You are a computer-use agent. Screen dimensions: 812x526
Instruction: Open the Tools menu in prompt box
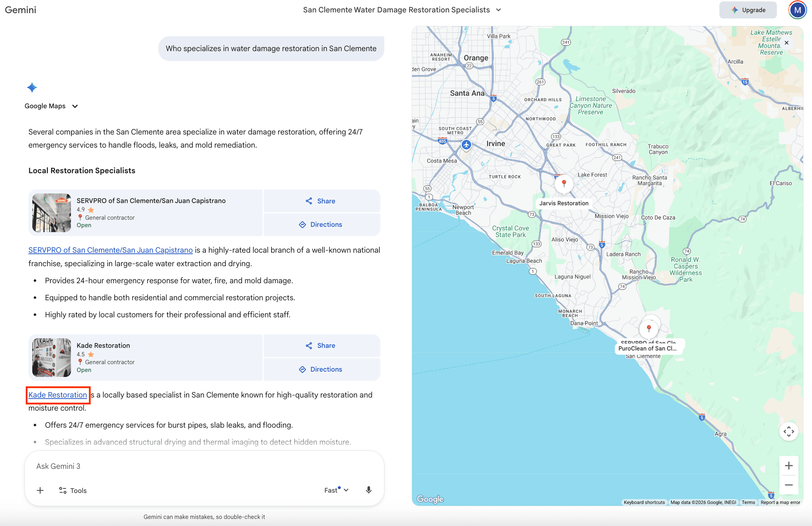tap(73, 490)
